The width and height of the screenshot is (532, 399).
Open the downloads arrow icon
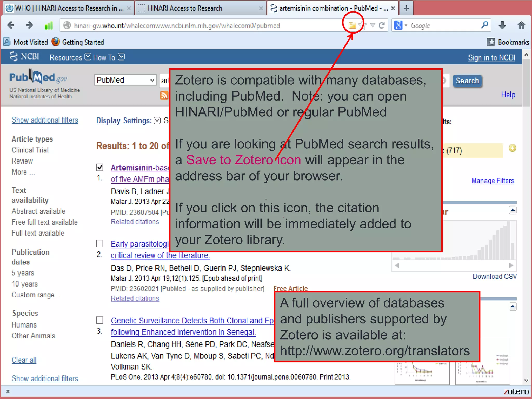tap(502, 25)
